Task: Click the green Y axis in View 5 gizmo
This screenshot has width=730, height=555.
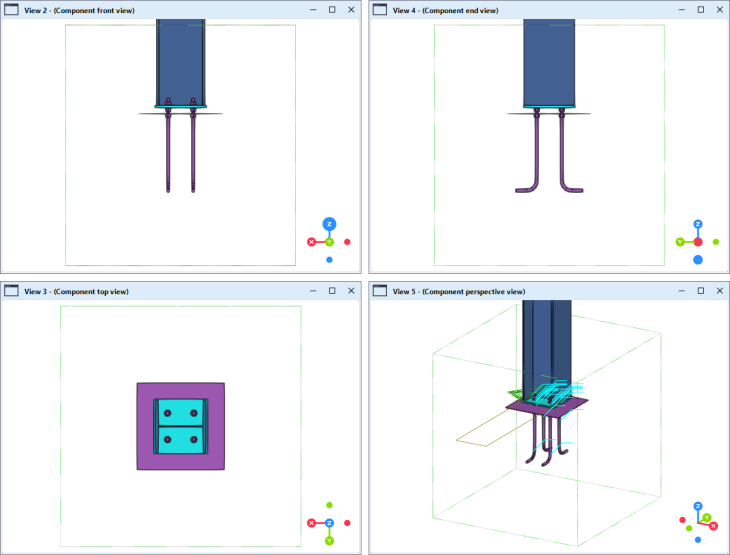Action: click(707, 518)
